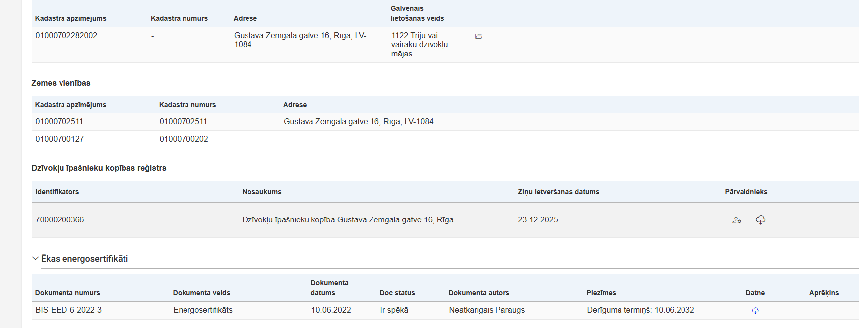This screenshot has height=328, width=868.
Task: Collapse Ēkas energosertifikāti section chevron
Action: 35,258
